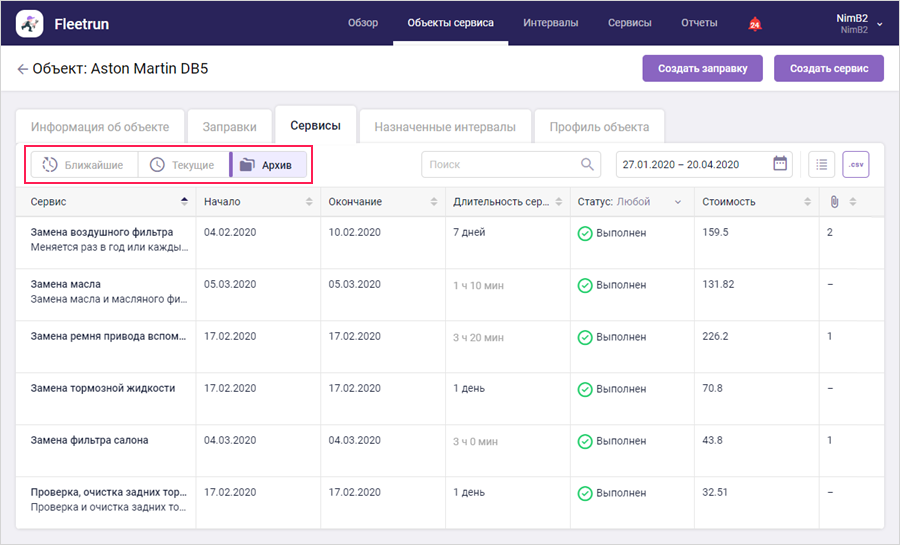Open the calendar date picker icon
The height and width of the screenshot is (545, 900).
click(x=779, y=164)
